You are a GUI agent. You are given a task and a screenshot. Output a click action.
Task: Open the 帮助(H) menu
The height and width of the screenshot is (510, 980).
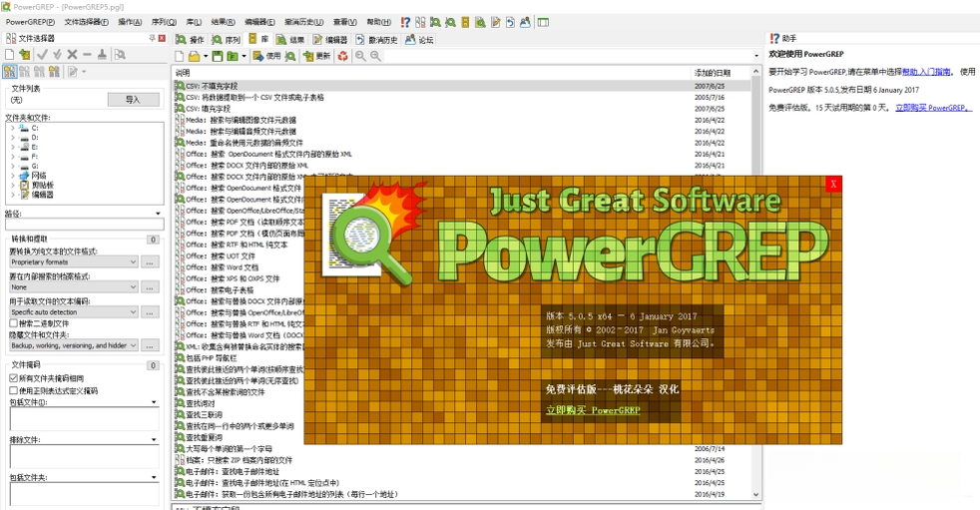pos(379,22)
